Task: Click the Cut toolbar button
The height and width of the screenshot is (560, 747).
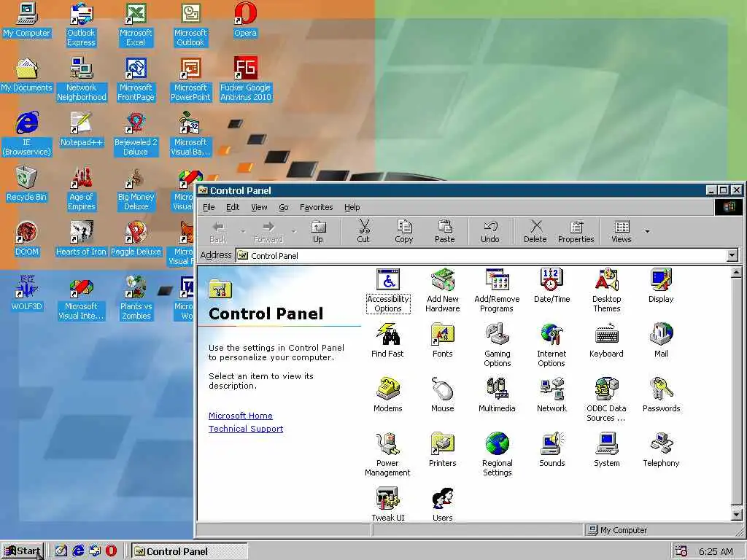Action: click(x=363, y=231)
